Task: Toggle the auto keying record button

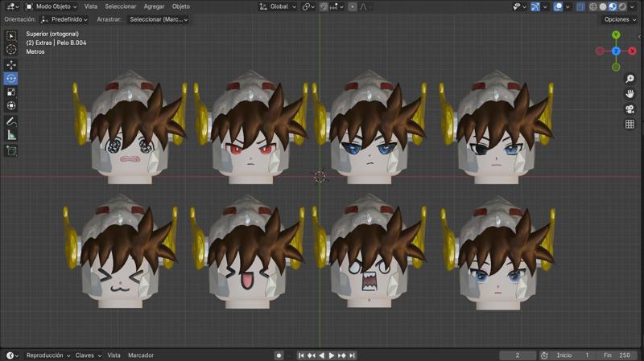Action: click(279, 355)
